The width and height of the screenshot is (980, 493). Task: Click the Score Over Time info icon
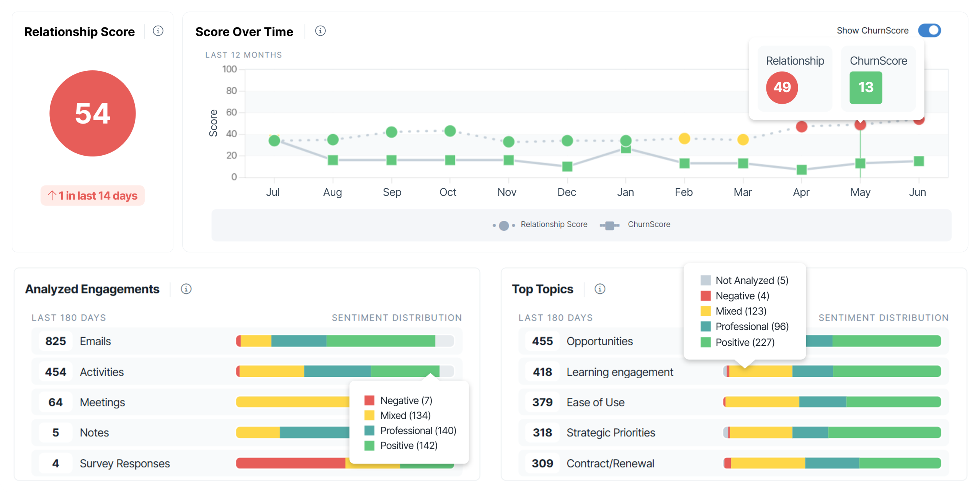[320, 31]
